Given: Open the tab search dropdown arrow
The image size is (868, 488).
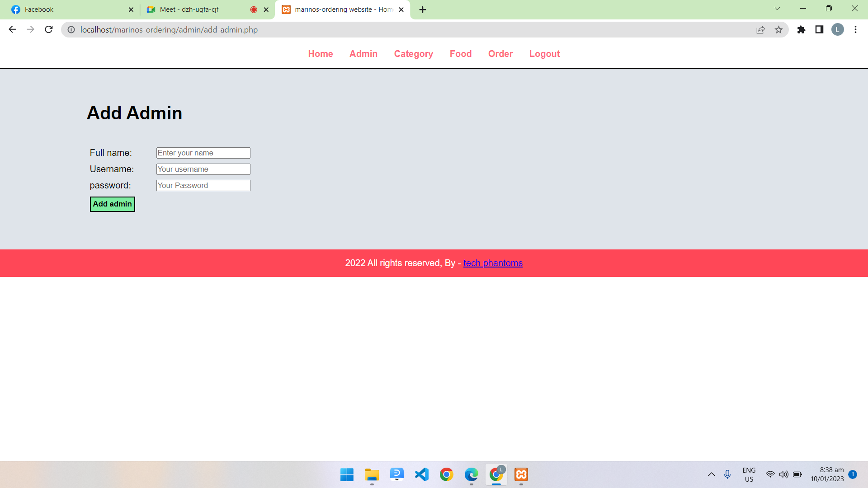Looking at the screenshot, I should [x=777, y=9].
